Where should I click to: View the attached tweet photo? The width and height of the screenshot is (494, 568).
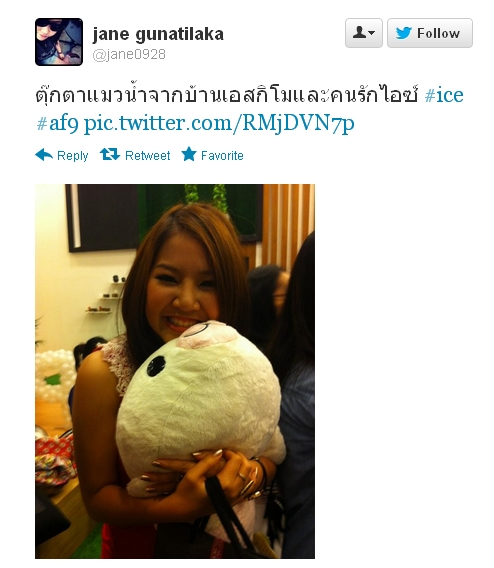(x=175, y=371)
